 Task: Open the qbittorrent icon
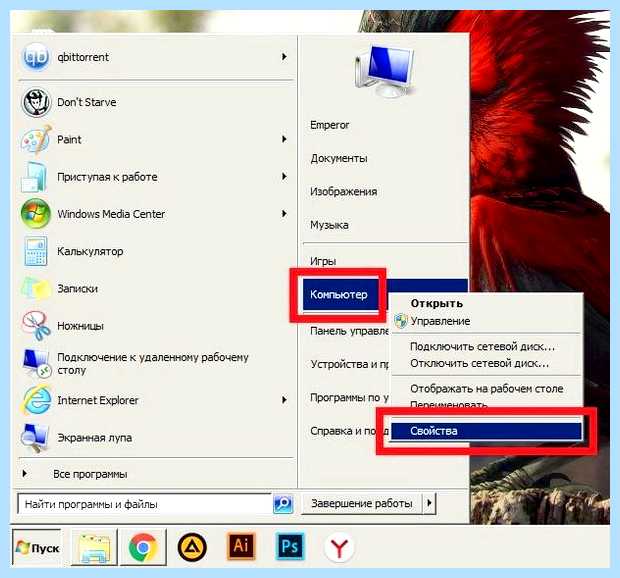(36, 57)
